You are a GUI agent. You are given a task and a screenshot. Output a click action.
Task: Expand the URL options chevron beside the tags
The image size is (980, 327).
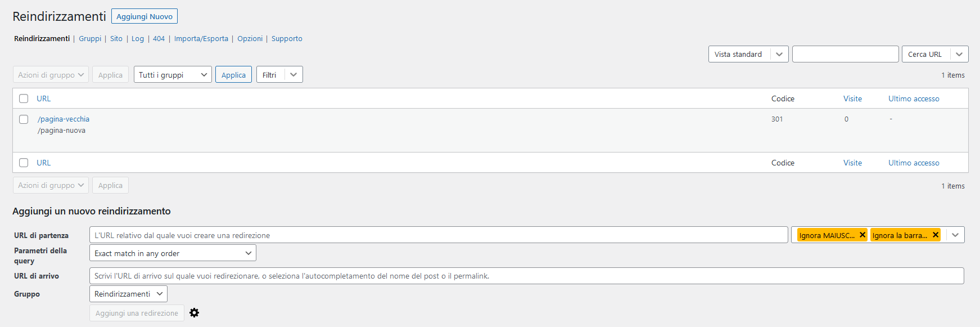tap(955, 235)
